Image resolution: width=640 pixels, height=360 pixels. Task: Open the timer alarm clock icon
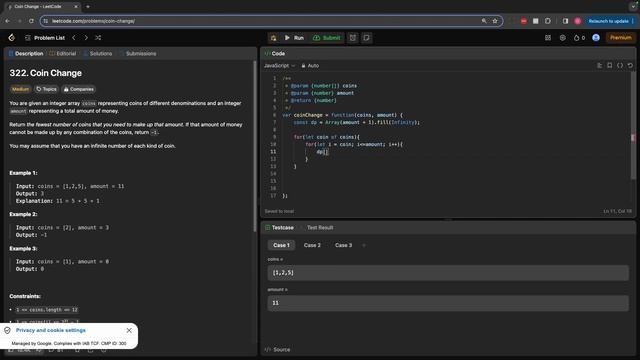pyautogui.click(x=353, y=38)
